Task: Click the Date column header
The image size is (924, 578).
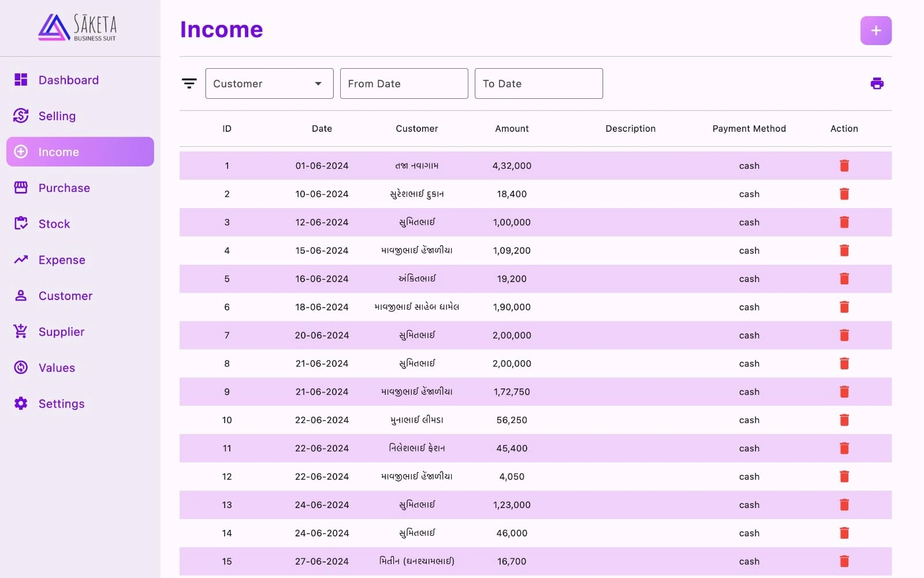Action: tap(322, 128)
